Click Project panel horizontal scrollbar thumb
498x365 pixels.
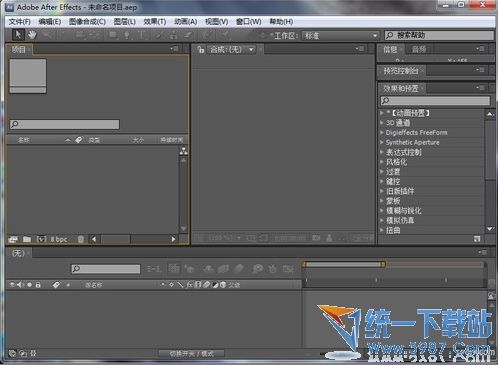coord(116,239)
